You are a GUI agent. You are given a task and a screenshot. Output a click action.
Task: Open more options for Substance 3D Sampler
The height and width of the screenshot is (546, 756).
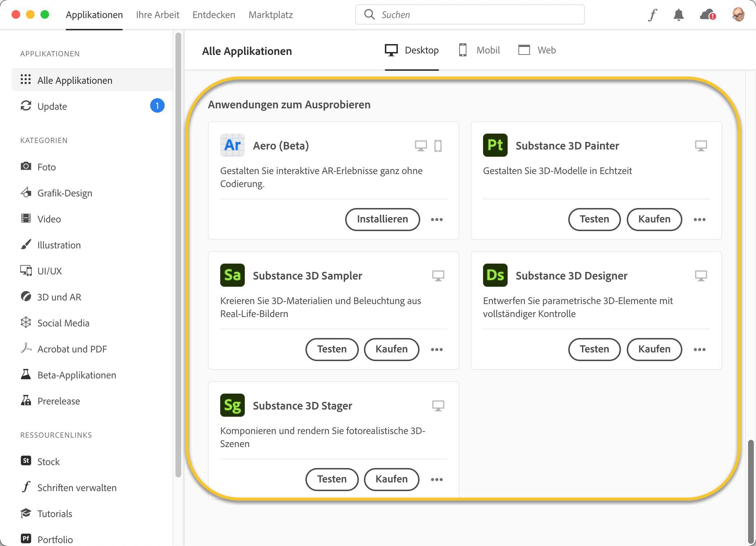pyautogui.click(x=436, y=350)
